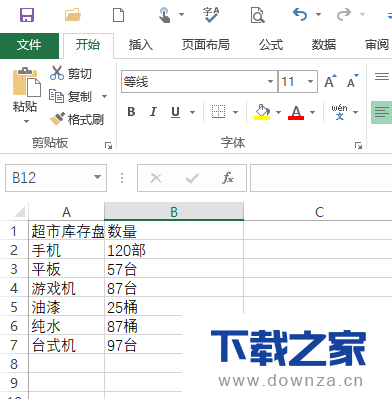The height and width of the screenshot is (399, 392).
Task: Open the paste options dropdown arrow
Action: 26,122
